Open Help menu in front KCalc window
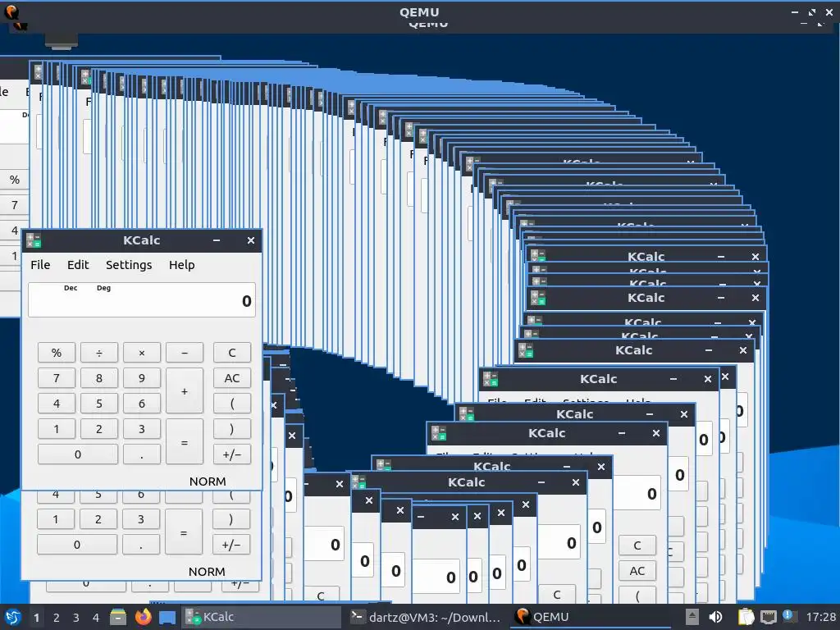 click(181, 265)
